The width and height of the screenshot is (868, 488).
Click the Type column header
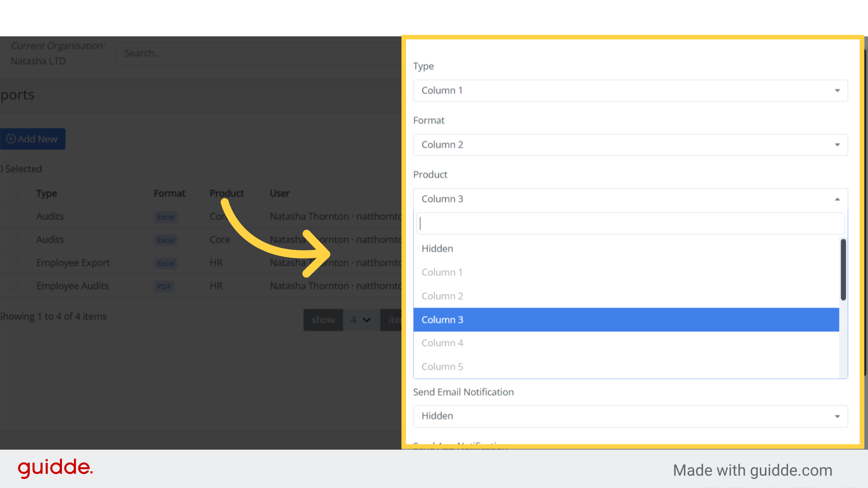point(47,193)
